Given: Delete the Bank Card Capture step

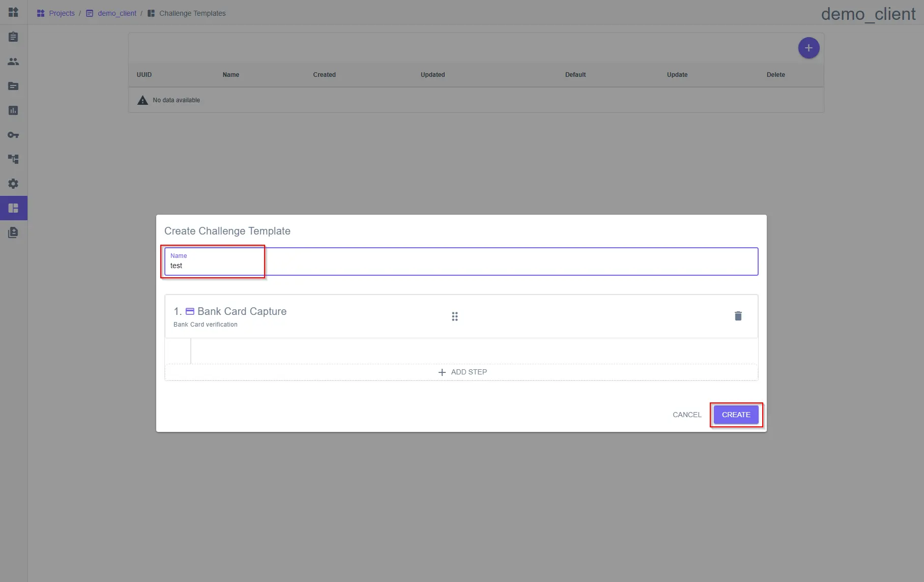Looking at the screenshot, I should pos(738,316).
